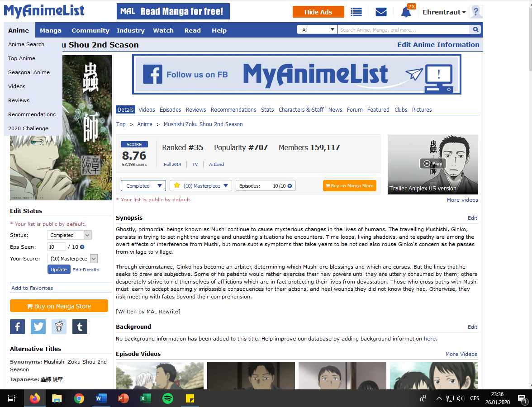Edit the Synopsis section
This screenshot has width=532, height=407.
coord(472,218)
